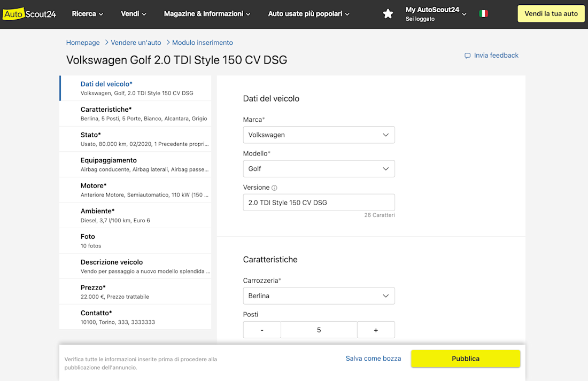Image resolution: width=588 pixels, height=381 pixels.
Task: Click the Italian flag language icon
Action: tap(483, 14)
